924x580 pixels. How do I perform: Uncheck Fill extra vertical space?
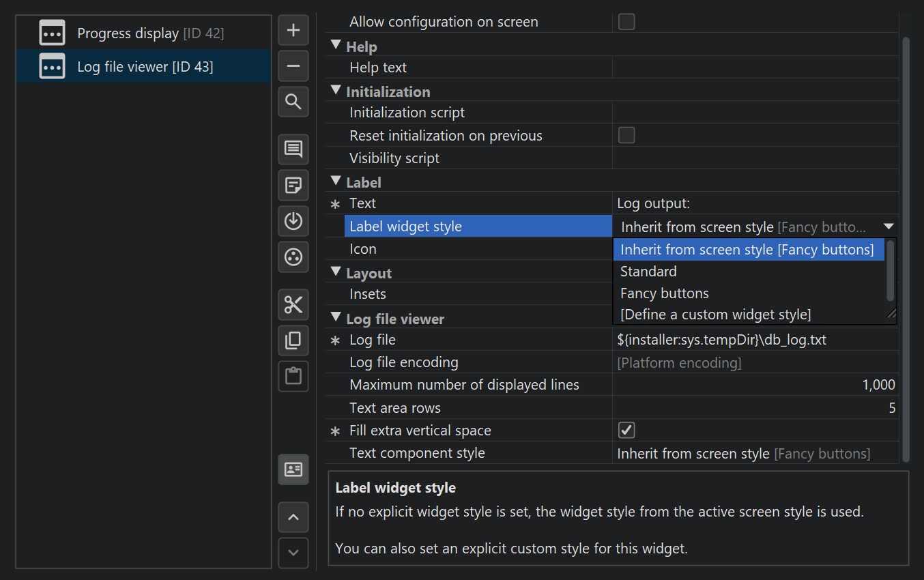coord(626,431)
